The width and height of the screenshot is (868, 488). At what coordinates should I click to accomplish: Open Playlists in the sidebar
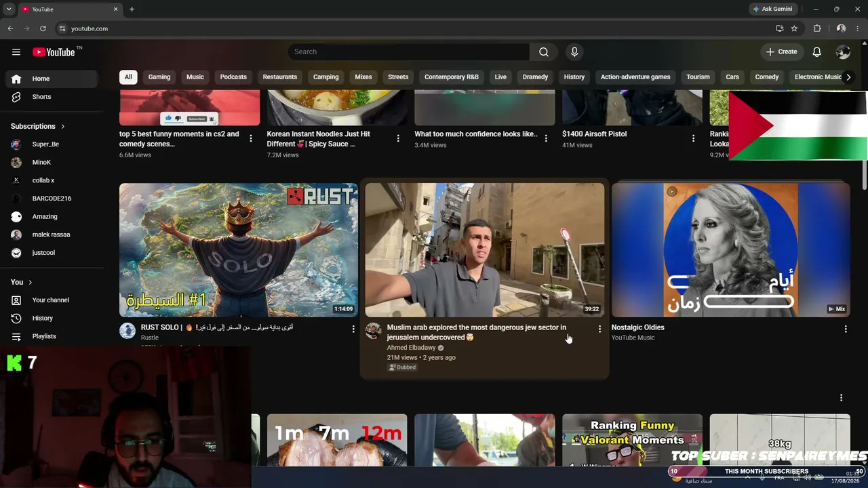52,336
